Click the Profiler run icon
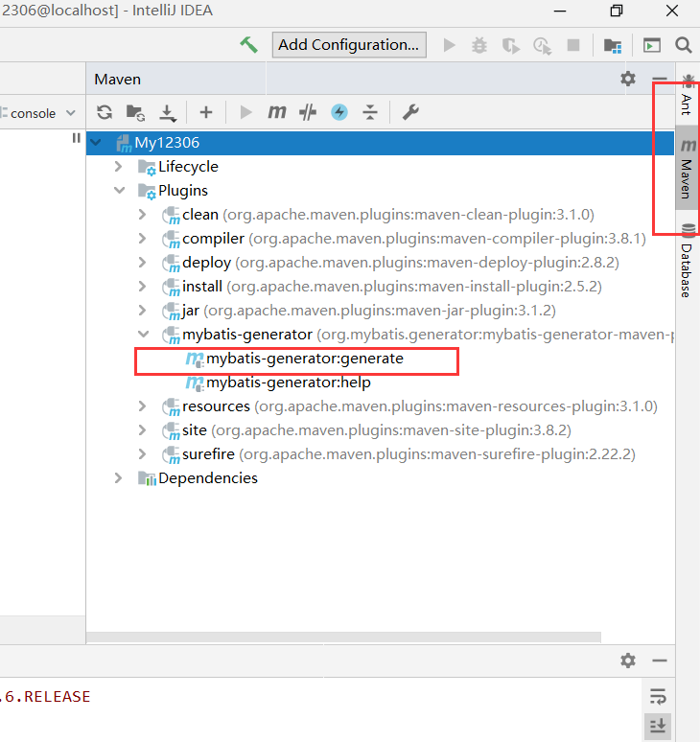Viewport: 700px width, 742px height. [x=542, y=46]
